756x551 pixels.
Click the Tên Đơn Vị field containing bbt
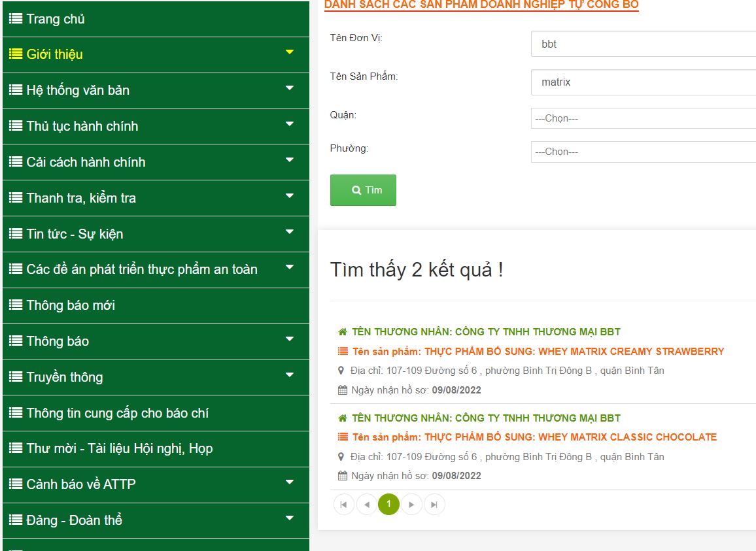point(643,44)
